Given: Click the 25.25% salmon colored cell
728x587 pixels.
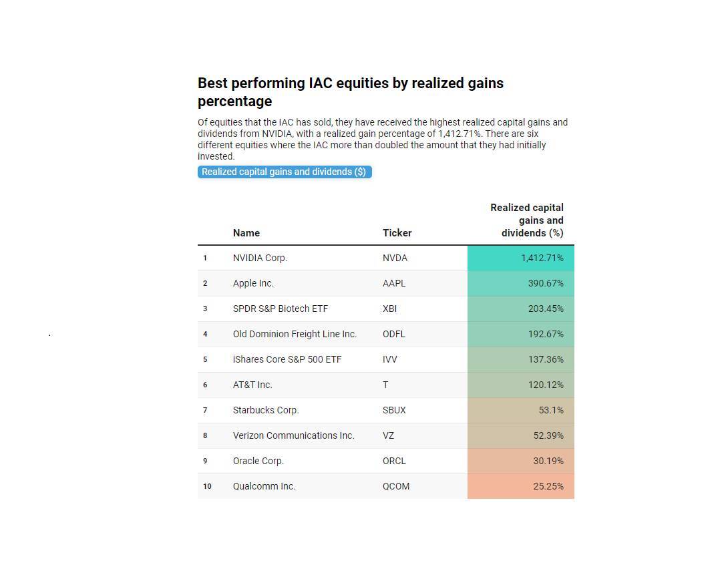Looking at the screenshot, I should (x=521, y=486).
